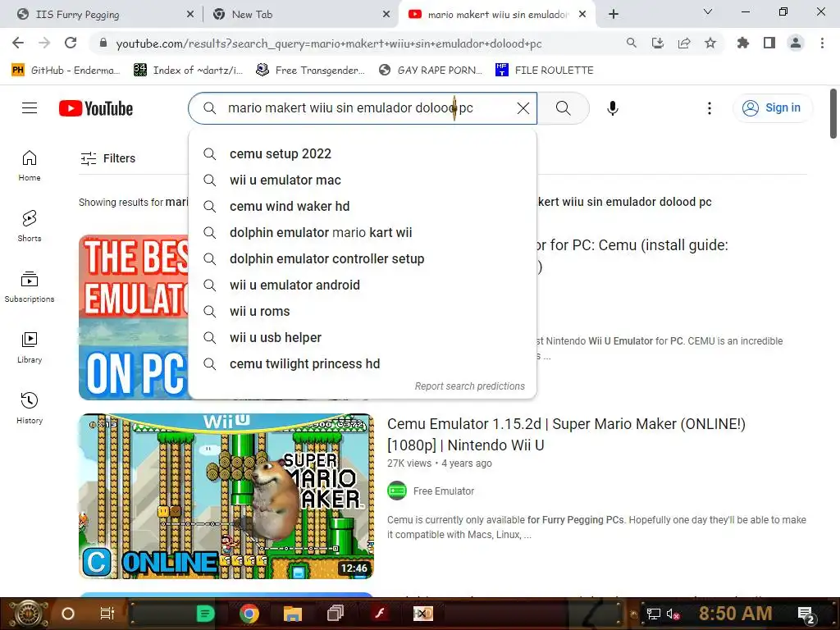This screenshot has width=840, height=630.
Task: Click the browser address bar URL
Action: tap(329, 43)
